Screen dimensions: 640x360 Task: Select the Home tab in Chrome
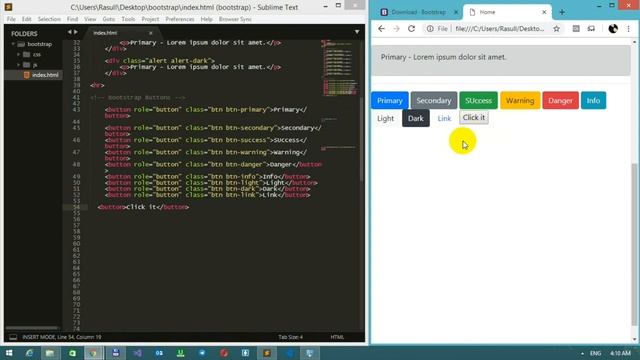(507, 12)
